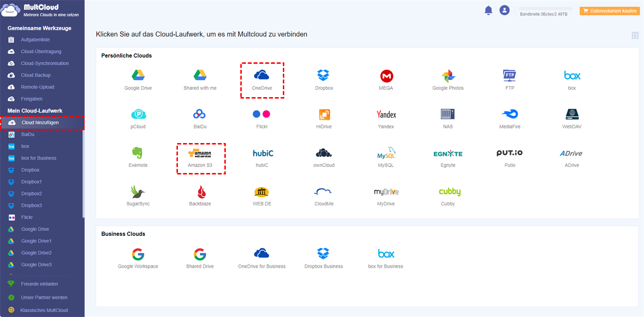The height and width of the screenshot is (317, 644).
Task: Select CloudMe cloud
Action: (x=323, y=192)
